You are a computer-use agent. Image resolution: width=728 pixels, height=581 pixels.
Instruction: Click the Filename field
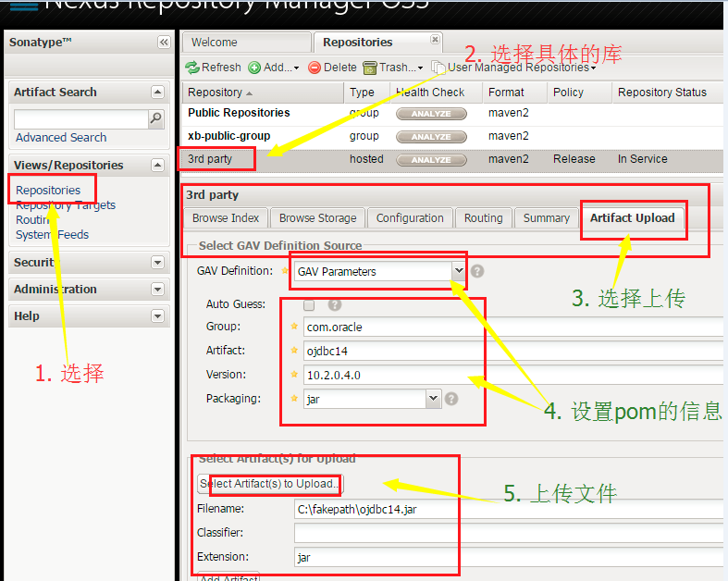(509, 510)
